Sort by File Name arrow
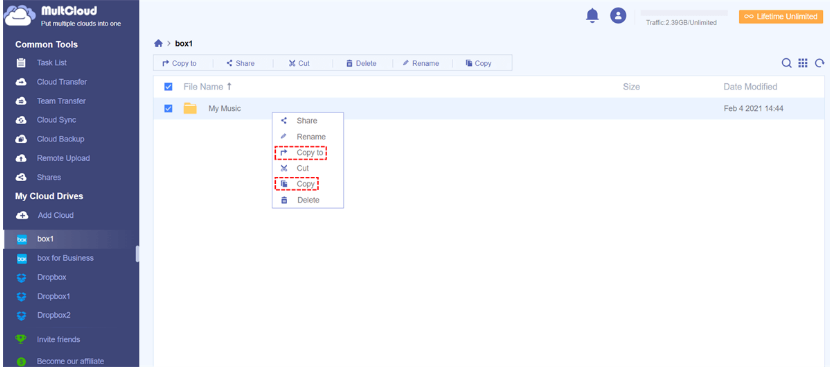Viewport: 830px width, 368px height. point(229,86)
